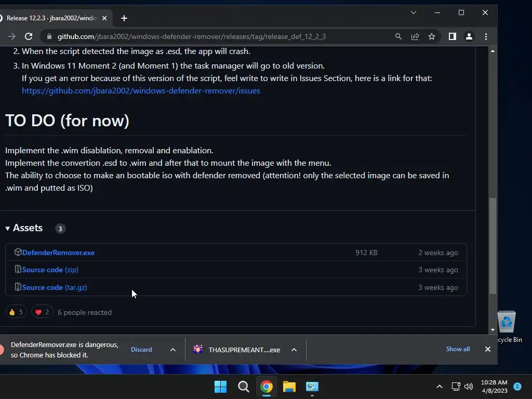
Task: Open the tab search chevron
Action: pos(413,12)
